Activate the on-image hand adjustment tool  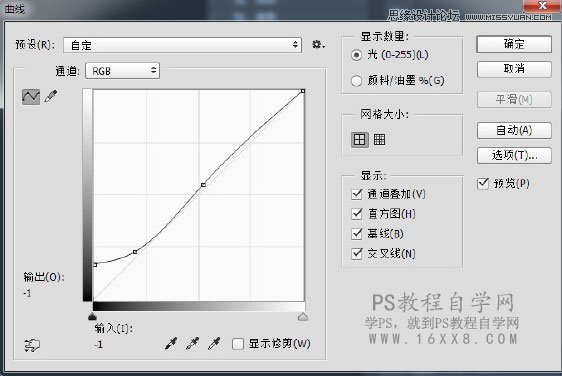32,345
